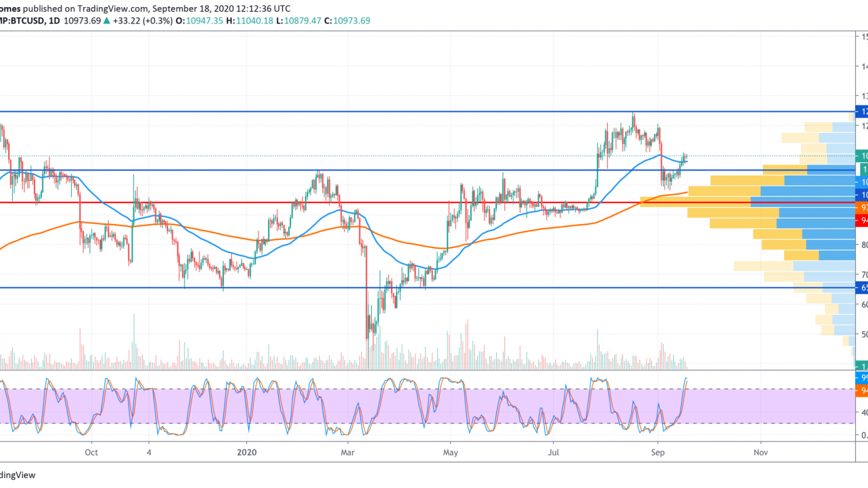
Task: Click the close value after the C: label
Action: [352, 21]
